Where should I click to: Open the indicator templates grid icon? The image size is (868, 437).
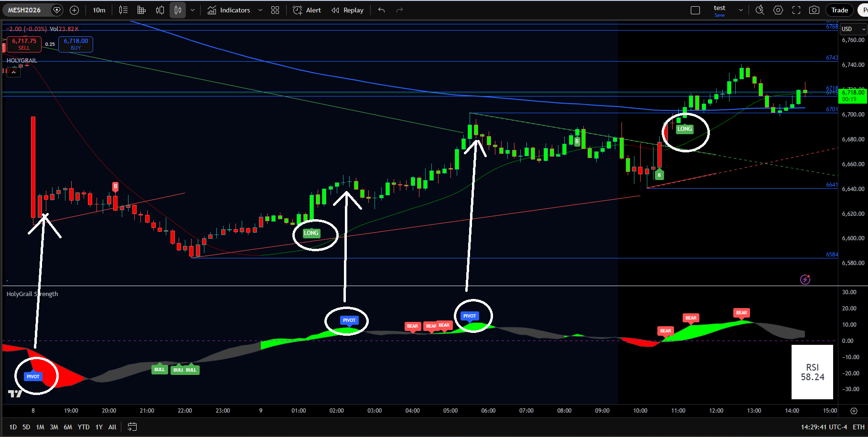point(275,10)
